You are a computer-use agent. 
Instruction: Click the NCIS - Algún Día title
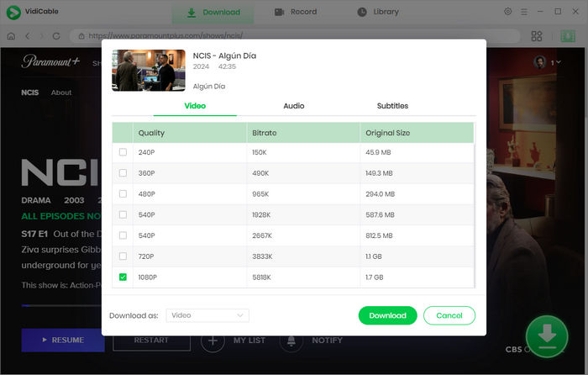224,55
